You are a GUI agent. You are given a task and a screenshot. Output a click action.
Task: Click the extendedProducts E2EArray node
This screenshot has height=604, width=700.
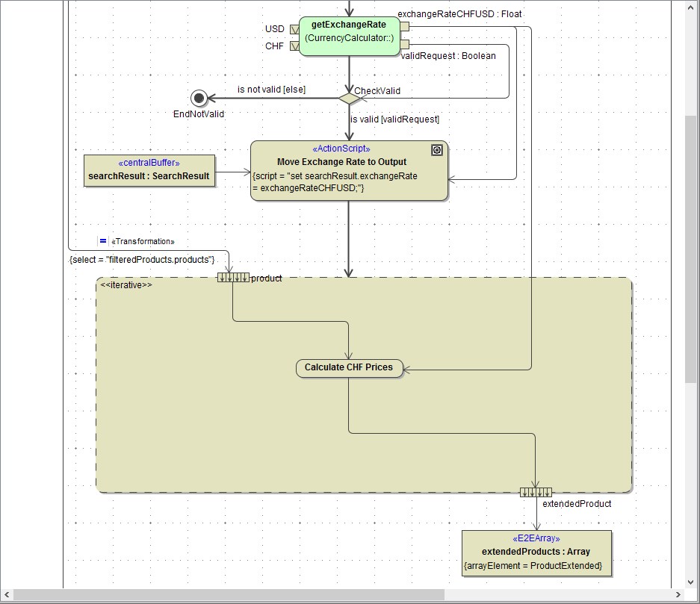pyautogui.click(x=536, y=552)
